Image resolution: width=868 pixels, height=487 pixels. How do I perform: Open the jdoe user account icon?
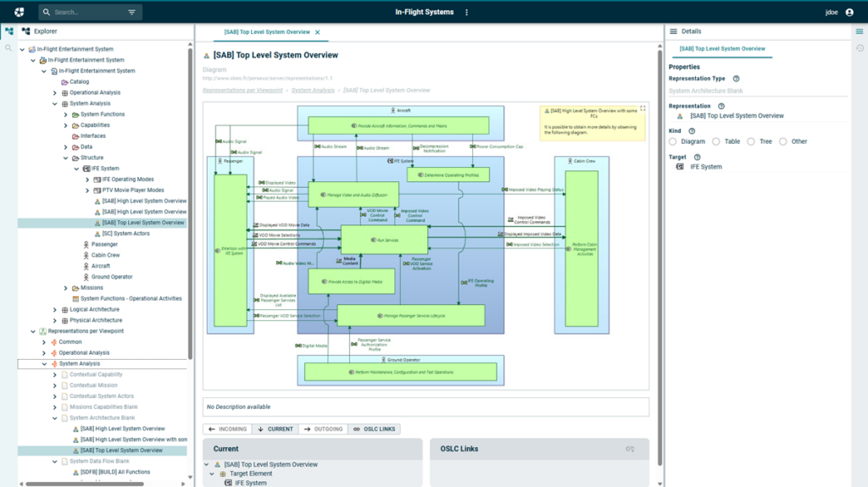pyautogui.click(x=849, y=13)
